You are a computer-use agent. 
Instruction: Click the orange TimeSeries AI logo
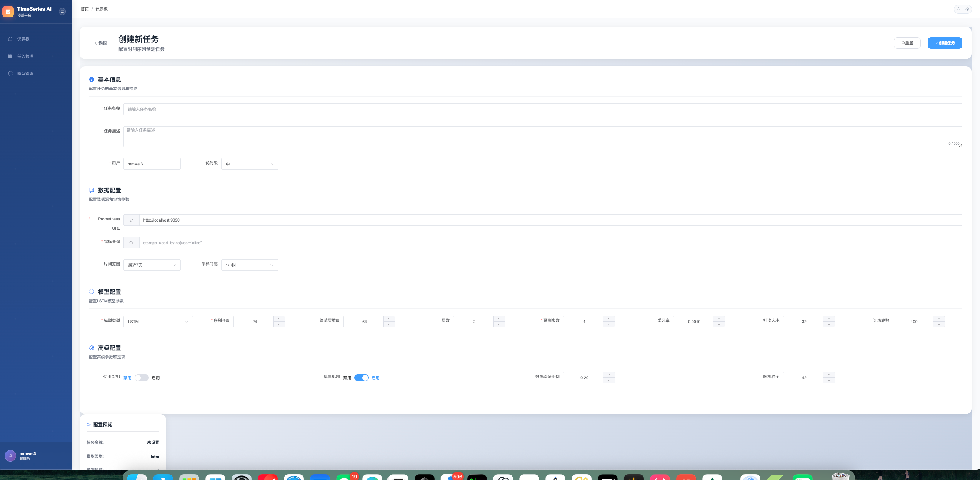click(x=8, y=12)
